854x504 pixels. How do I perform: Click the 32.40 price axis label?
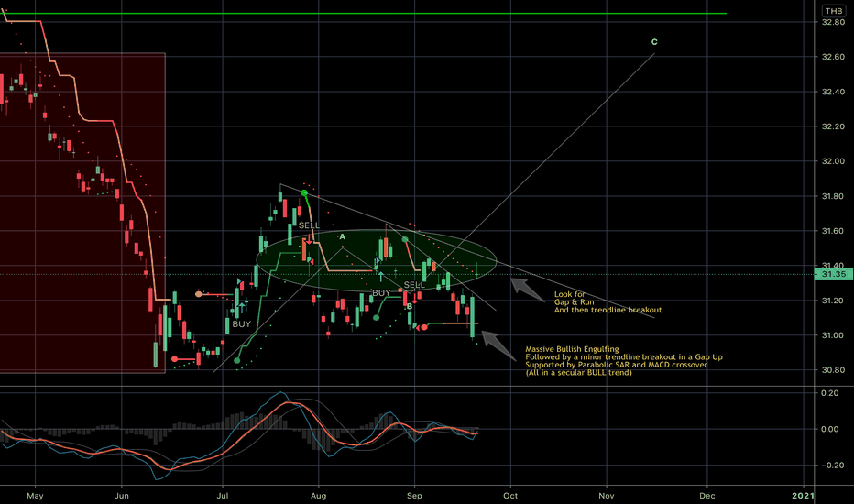tap(833, 92)
